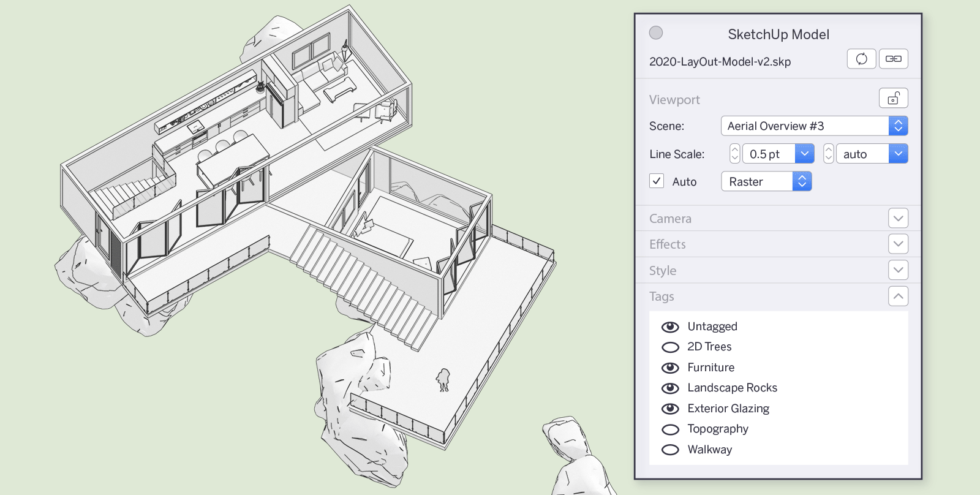Click the viewport unlock padlock icon
Screen dimensions: 980x495
tap(894, 98)
